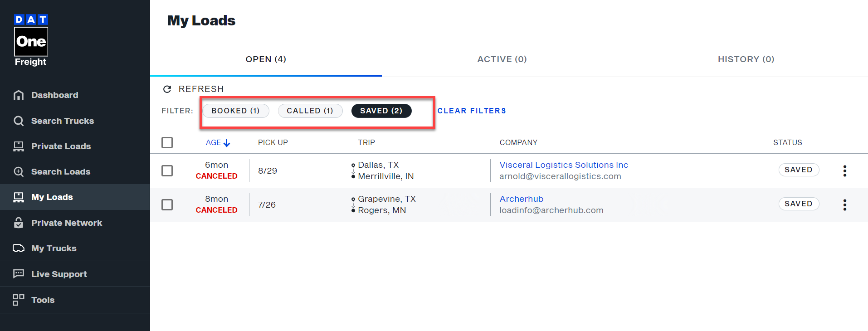Click the Refresh circular arrow icon
Image resolution: width=868 pixels, height=331 pixels.
[x=167, y=89]
